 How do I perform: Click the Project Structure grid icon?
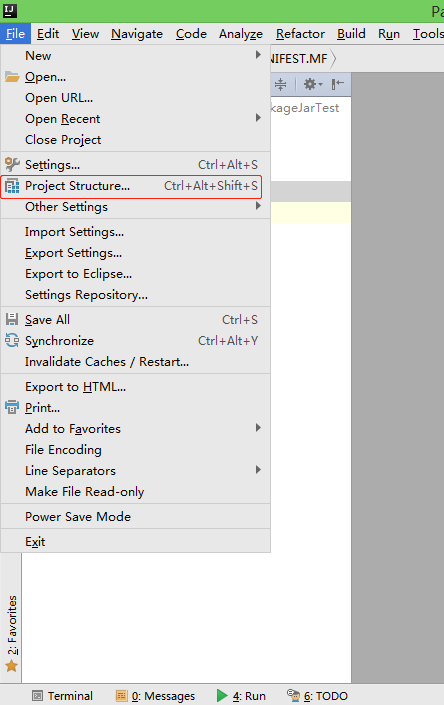[12, 186]
